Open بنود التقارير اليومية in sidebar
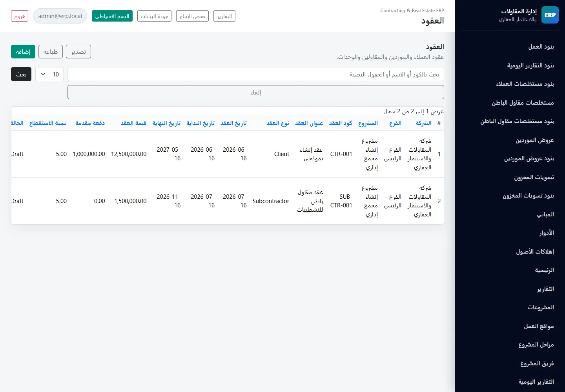565x392 pixels. click(530, 65)
